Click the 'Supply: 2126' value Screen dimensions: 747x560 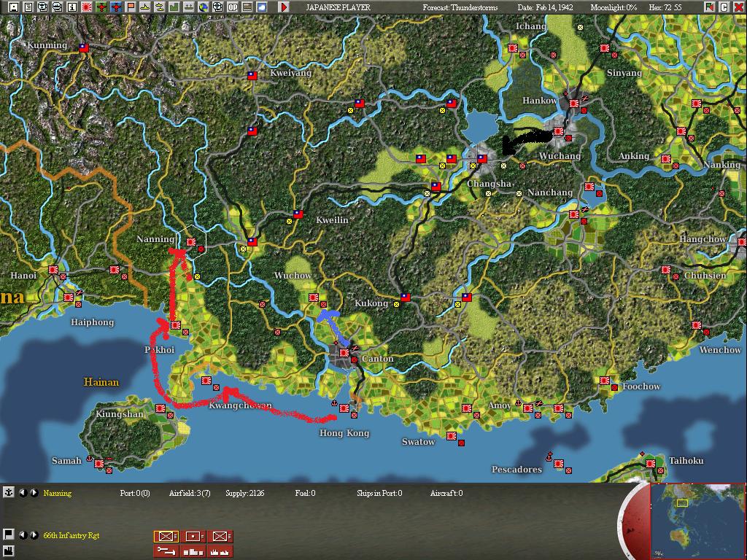pos(245,493)
